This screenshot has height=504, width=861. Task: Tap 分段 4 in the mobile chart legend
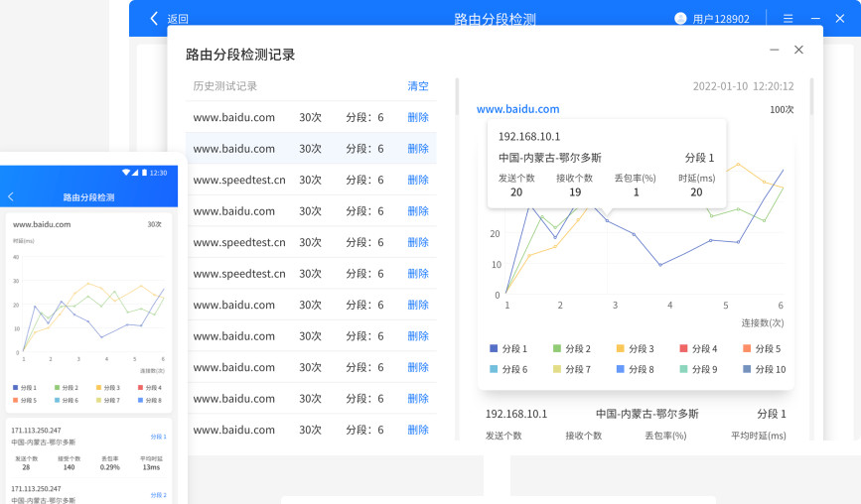coord(150,387)
